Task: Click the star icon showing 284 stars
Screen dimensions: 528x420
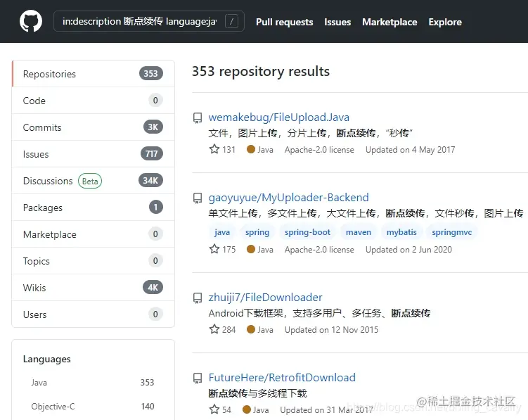Action: click(x=214, y=329)
